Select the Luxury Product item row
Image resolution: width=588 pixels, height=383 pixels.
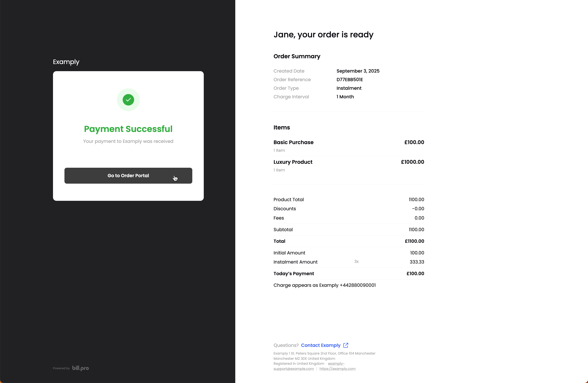click(293, 162)
